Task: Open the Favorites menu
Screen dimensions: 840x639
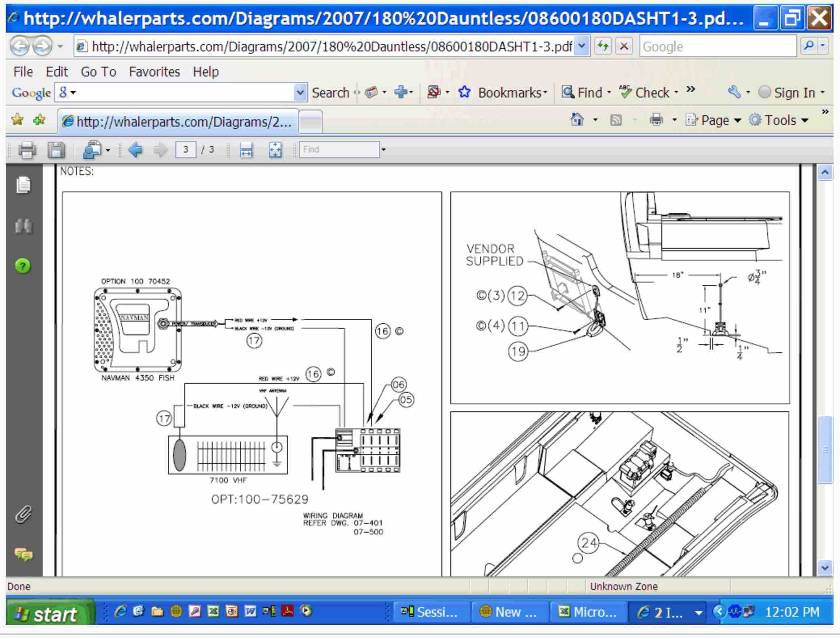Action: tap(154, 72)
